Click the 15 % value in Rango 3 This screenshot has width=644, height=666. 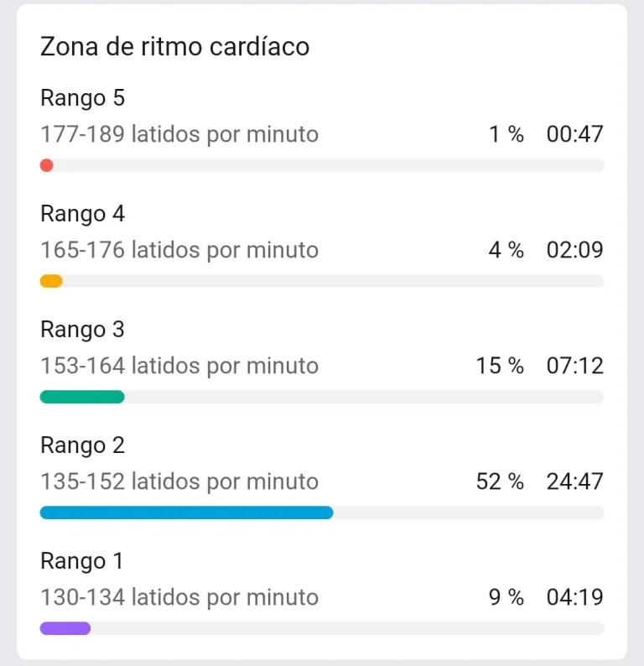500,366
